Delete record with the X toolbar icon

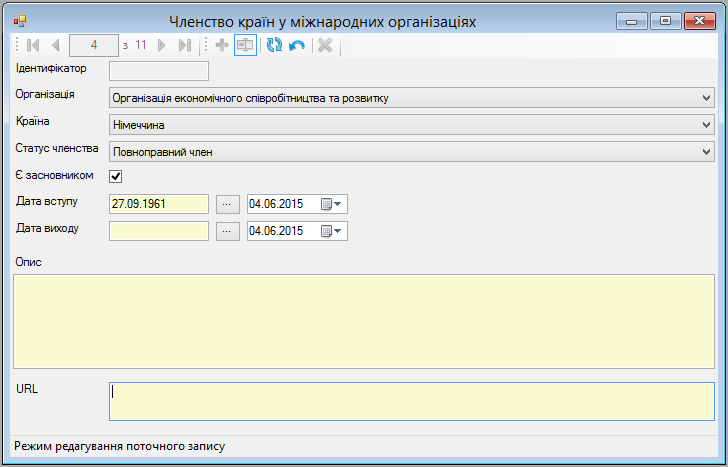[x=325, y=45]
